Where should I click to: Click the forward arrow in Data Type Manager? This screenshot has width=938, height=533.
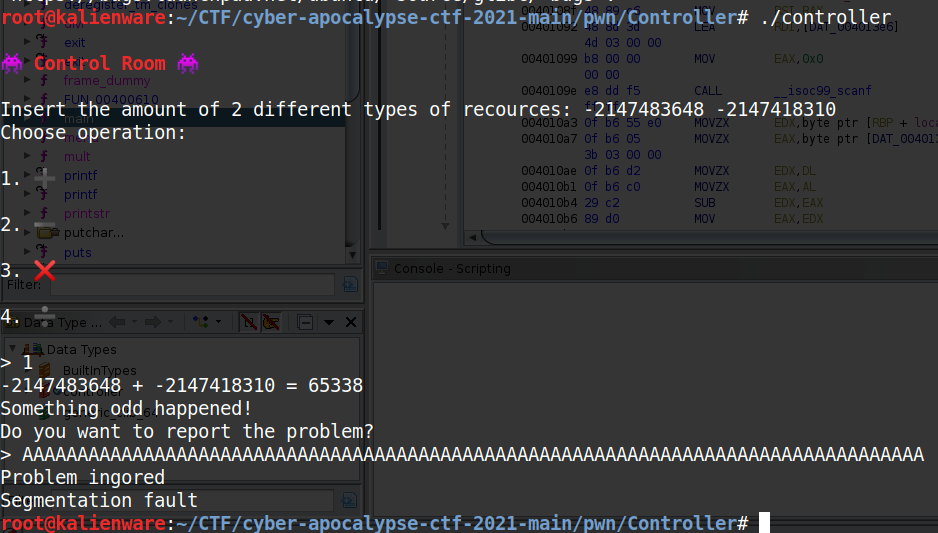(x=153, y=322)
